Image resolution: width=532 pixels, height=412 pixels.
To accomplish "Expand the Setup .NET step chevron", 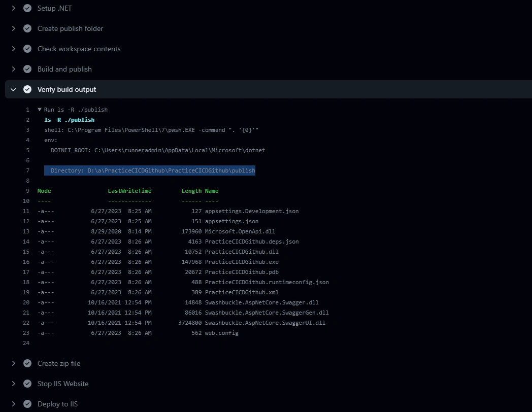I will [14, 8].
